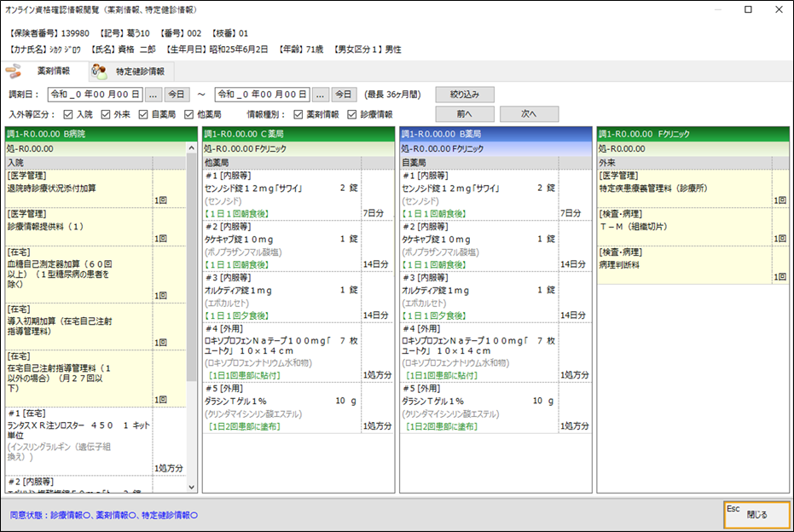The height and width of the screenshot is (532, 794).
Task: Set start date with first 今日 button
Action: [177, 94]
